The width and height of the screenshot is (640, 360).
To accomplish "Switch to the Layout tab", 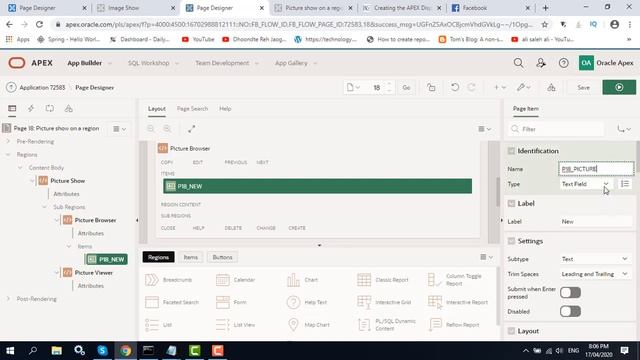I will coord(157,109).
